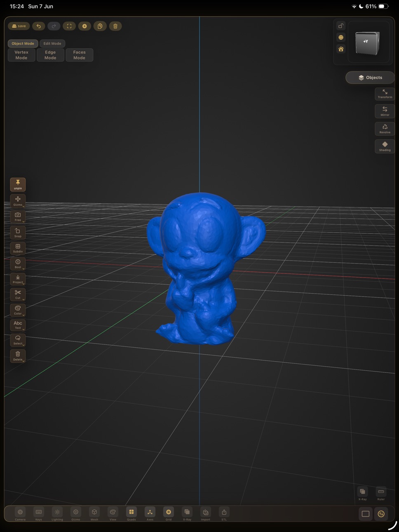
Task: Click the duplicate/copy icon in top toolbar
Action: [100, 26]
